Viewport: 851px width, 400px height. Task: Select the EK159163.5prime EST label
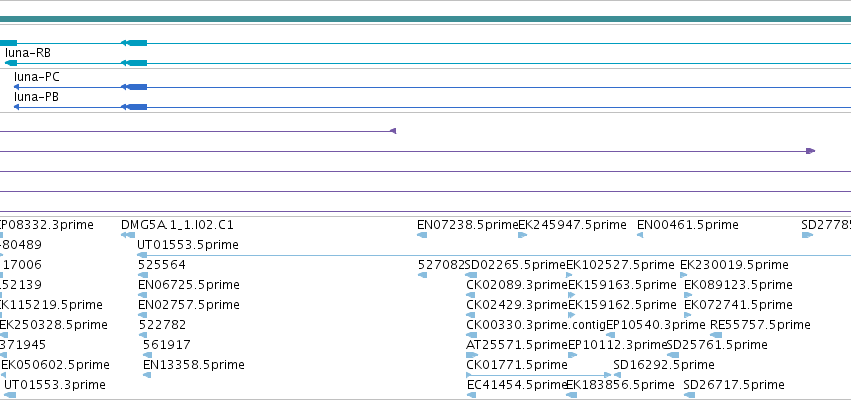pyautogui.click(x=623, y=285)
